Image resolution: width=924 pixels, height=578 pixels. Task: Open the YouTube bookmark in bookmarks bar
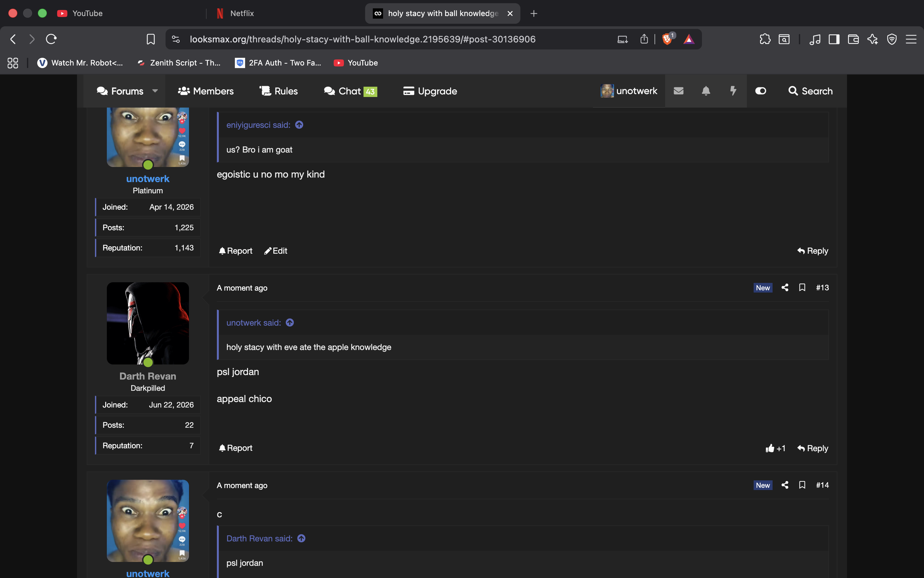pyautogui.click(x=355, y=63)
